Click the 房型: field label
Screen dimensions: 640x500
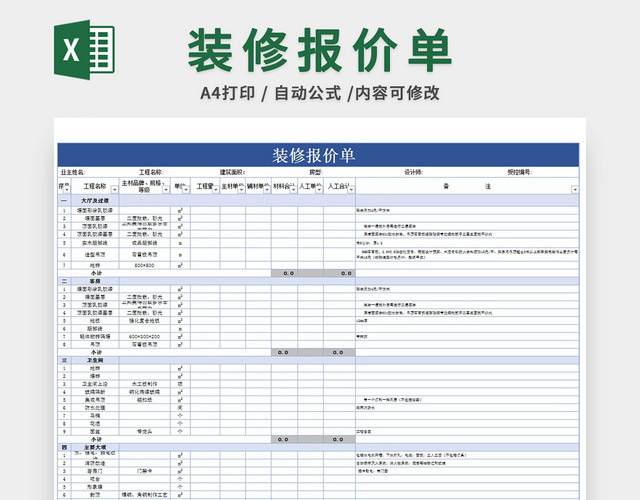pos(316,172)
